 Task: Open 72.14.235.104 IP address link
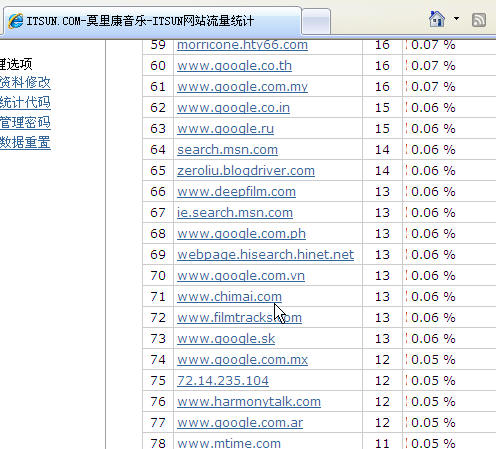pyautogui.click(x=223, y=381)
